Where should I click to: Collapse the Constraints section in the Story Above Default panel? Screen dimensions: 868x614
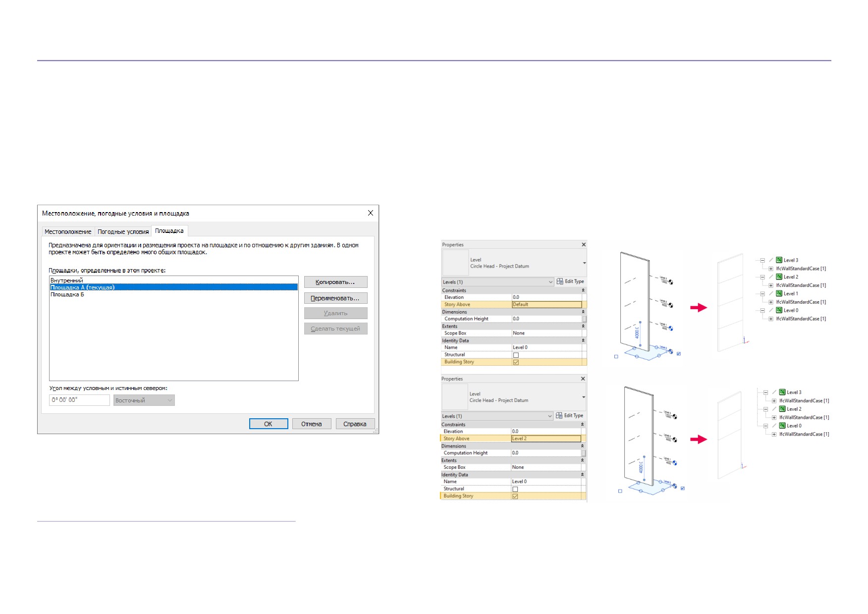click(583, 290)
